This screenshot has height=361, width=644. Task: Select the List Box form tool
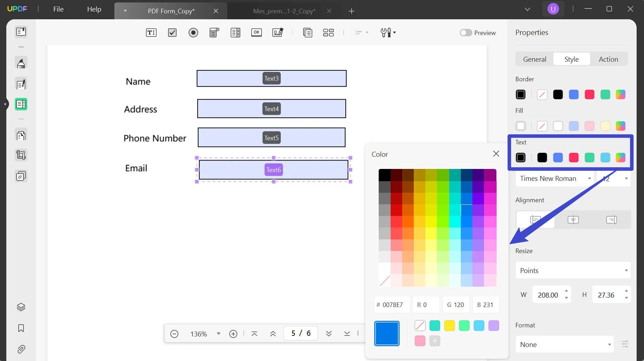[x=235, y=33]
